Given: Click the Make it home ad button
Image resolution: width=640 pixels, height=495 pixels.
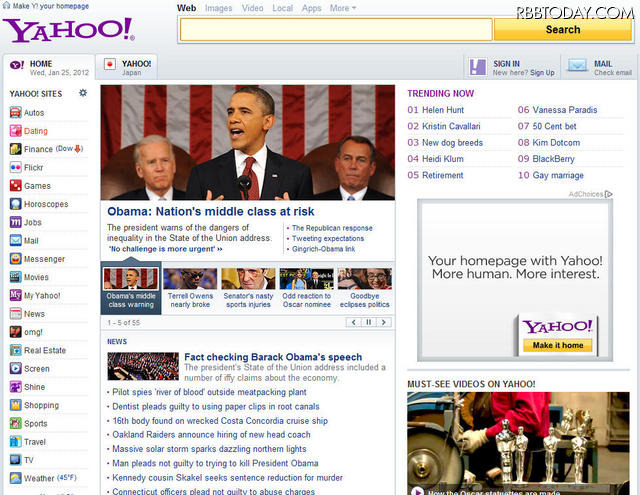Looking at the screenshot, I should (557, 345).
